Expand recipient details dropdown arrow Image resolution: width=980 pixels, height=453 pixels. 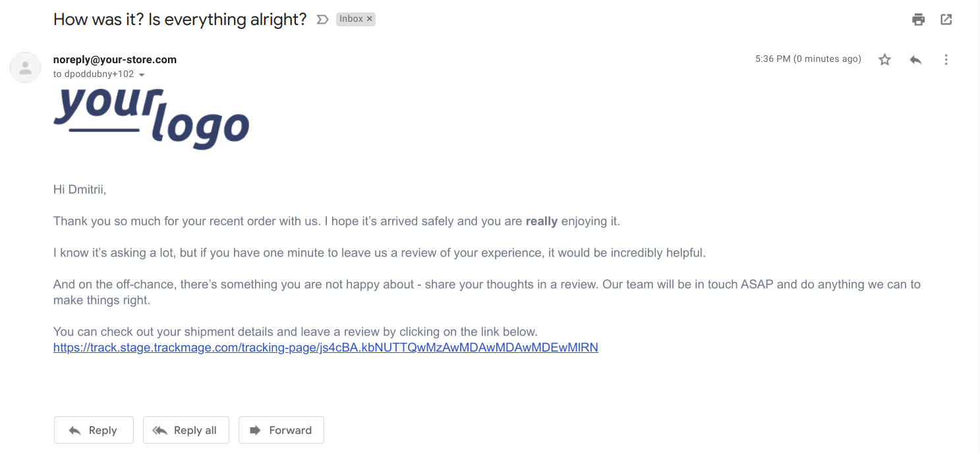tap(142, 75)
